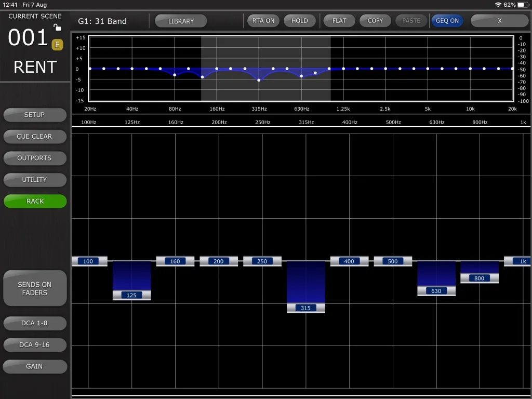Click the 315Hz dip point on EQ curve

[259, 80]
